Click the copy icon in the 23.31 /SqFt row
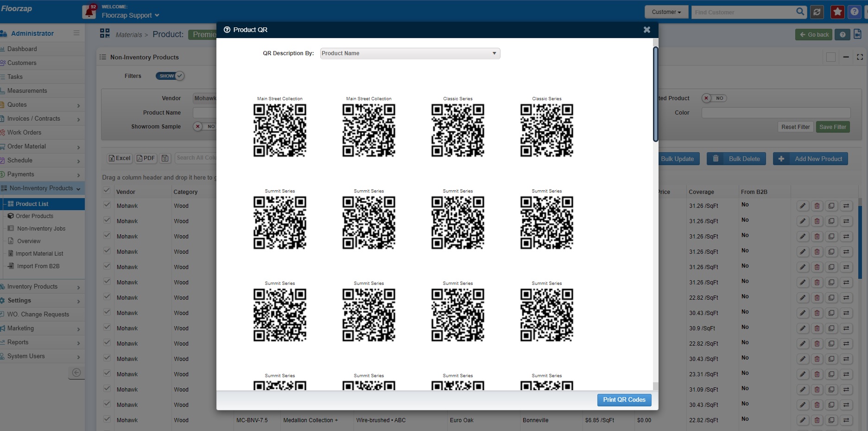868x431 pixels. coord(831,374)
